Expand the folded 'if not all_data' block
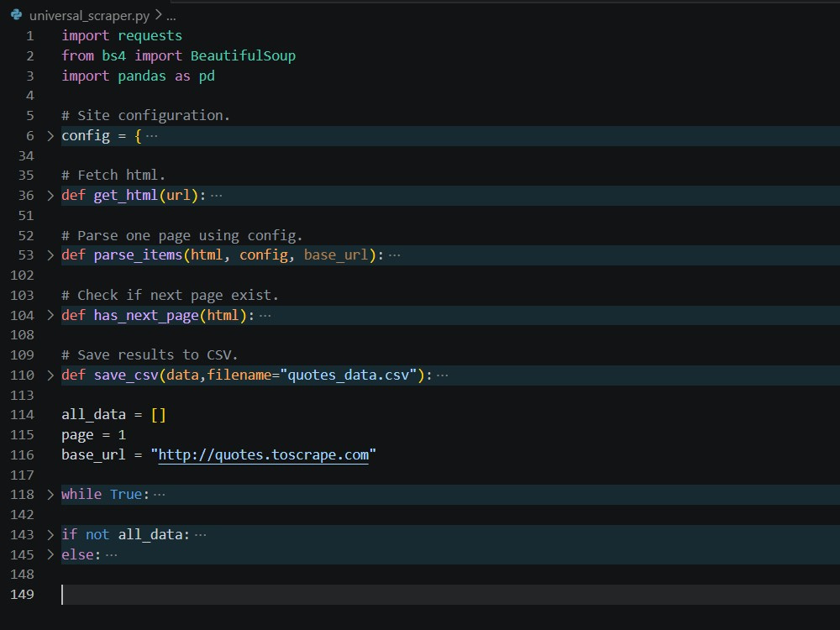The height and width of the screenshot is (630, 840). pos(50,534)
